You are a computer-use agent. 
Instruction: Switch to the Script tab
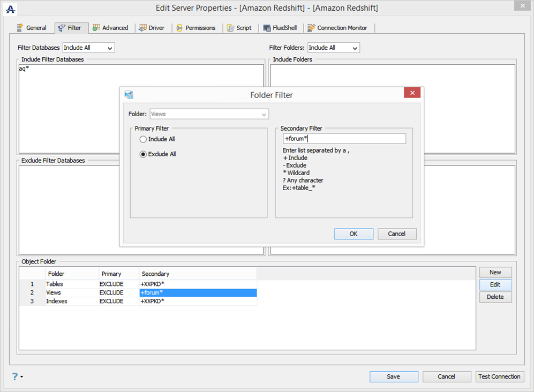click(x=239, y=28)
